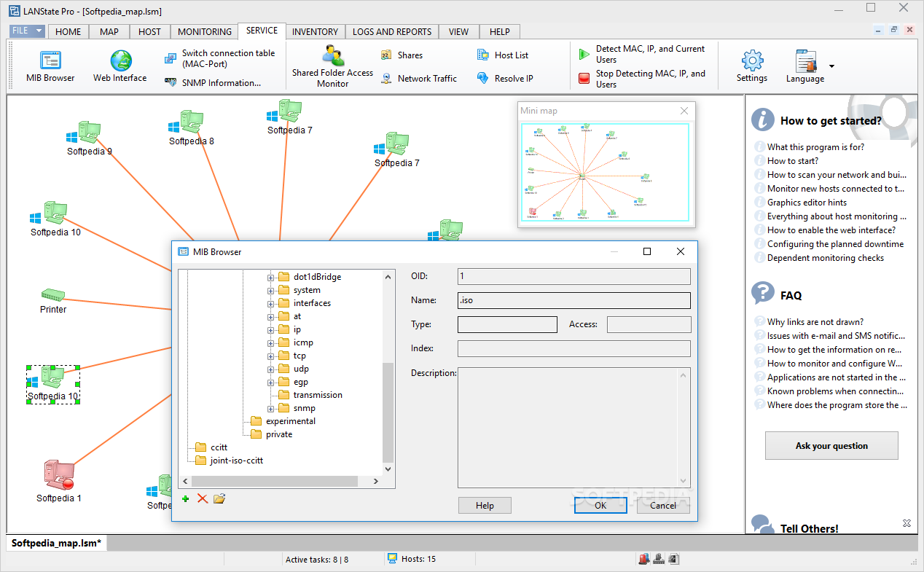
Task: Close the Mini map panel
Action: tap(684, 111)
